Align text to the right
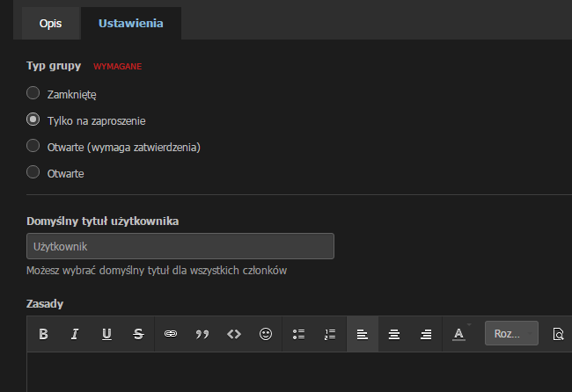Screen dimensions: 572x392 [426, 334]
